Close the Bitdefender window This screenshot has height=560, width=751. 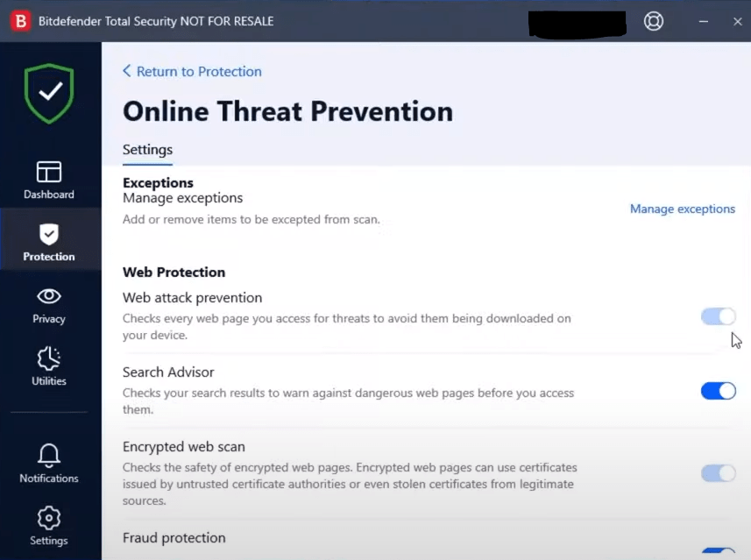tap(738, 21)
